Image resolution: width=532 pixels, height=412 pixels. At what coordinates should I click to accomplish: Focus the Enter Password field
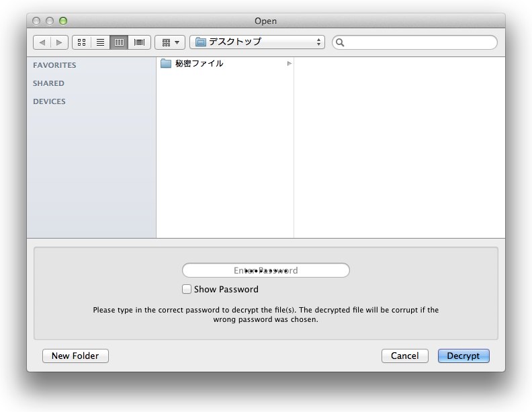(266, 270)
